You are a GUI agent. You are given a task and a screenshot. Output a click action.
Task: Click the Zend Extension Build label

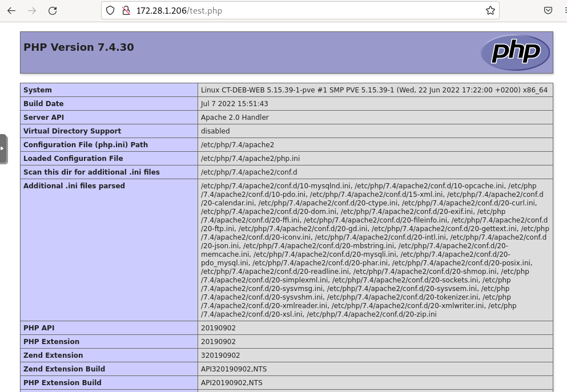pos(65,369)
